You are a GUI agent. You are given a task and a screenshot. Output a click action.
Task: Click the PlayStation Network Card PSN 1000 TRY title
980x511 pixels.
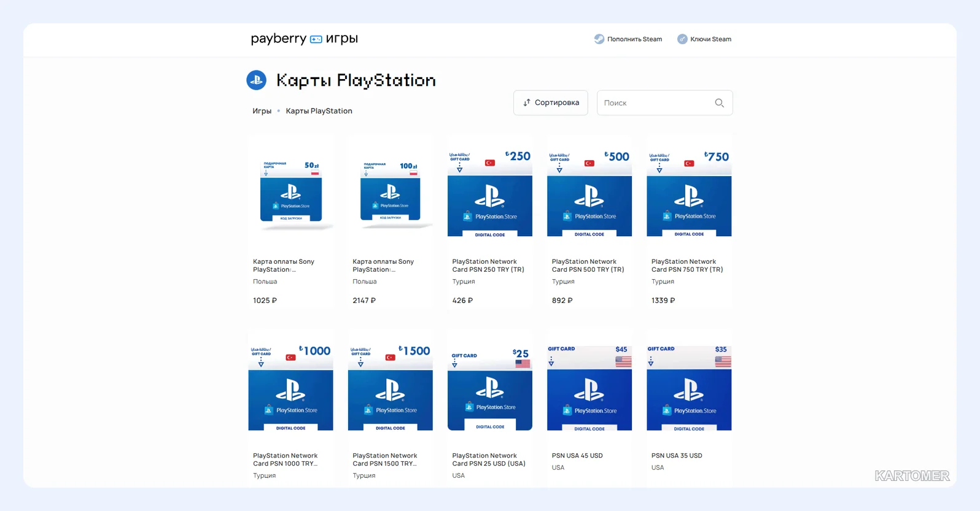pos(286,459)
